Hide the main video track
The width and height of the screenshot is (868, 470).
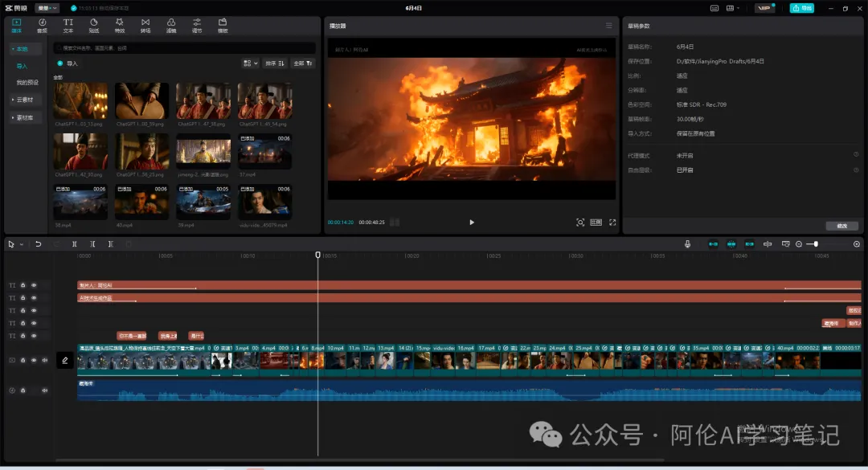(34, 361)
